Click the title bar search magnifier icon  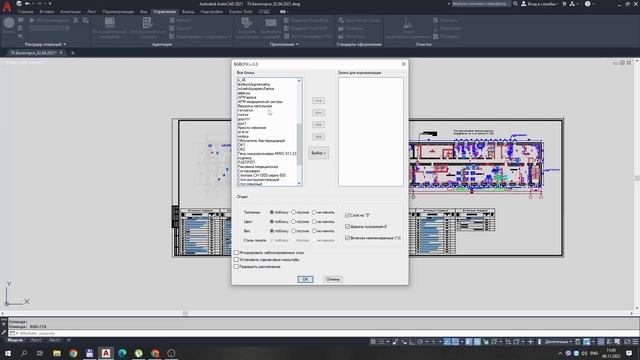[515, 4]
